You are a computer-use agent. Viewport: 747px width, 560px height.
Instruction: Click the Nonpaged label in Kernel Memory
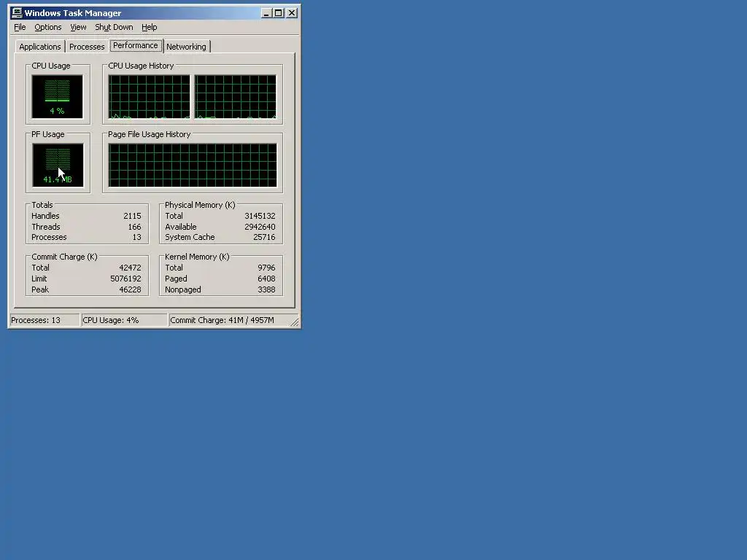(x=183, y=289)
